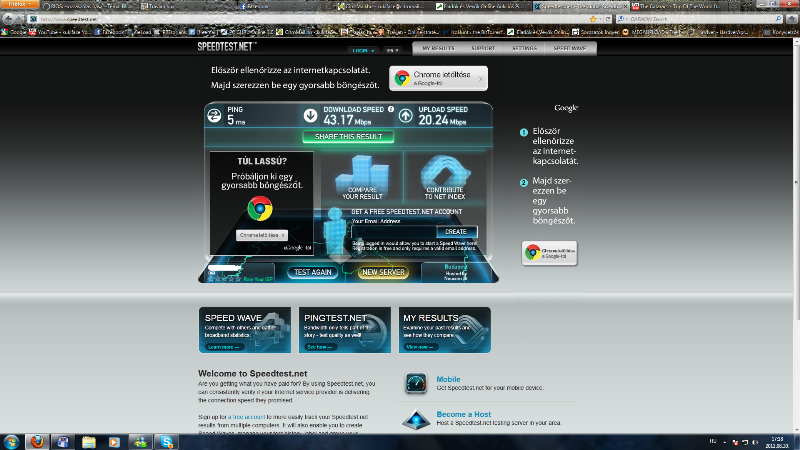Click the right sidebar Chrome letöltése button
The height and width of the screenshot is (450, 800).
549,253
